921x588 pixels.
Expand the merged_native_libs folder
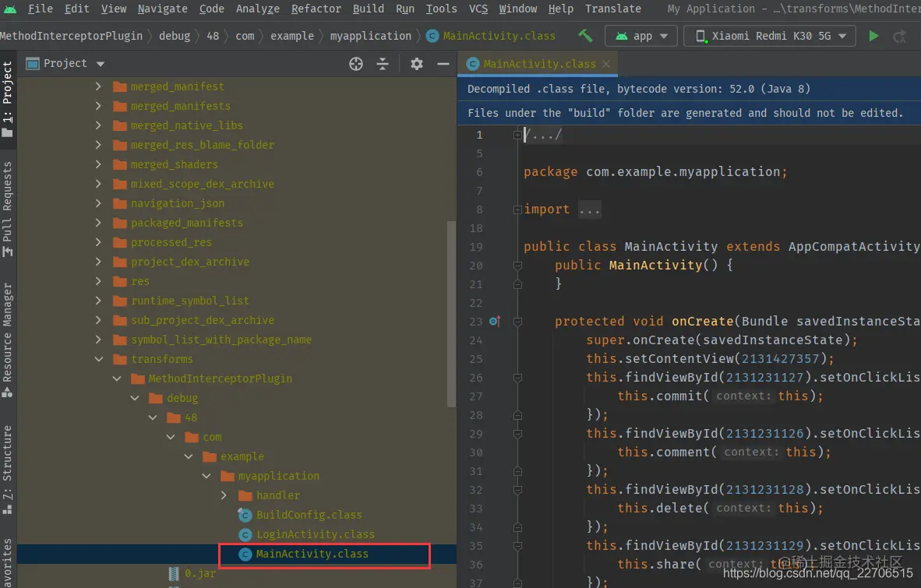99,125
